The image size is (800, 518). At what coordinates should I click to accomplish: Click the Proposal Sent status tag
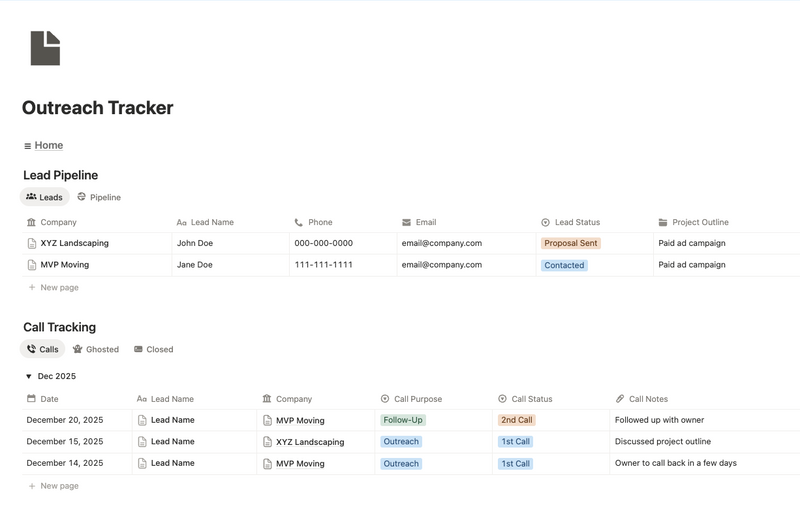570,243
